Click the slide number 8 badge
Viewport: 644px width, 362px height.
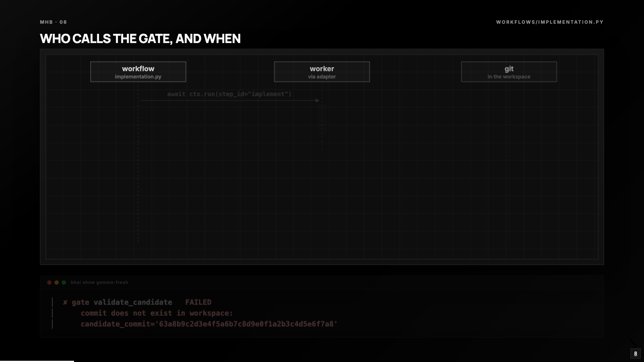[x=636, y=354]
